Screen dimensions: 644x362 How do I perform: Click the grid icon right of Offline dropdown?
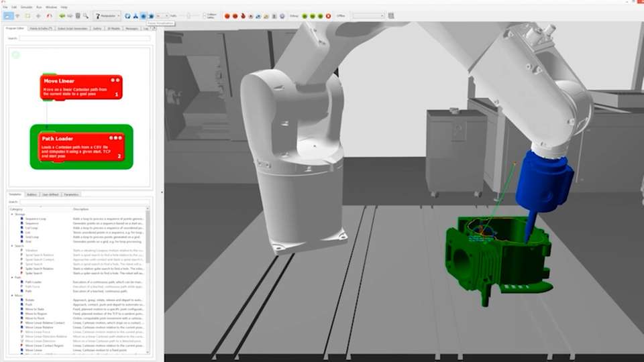[x=391, y=16]
